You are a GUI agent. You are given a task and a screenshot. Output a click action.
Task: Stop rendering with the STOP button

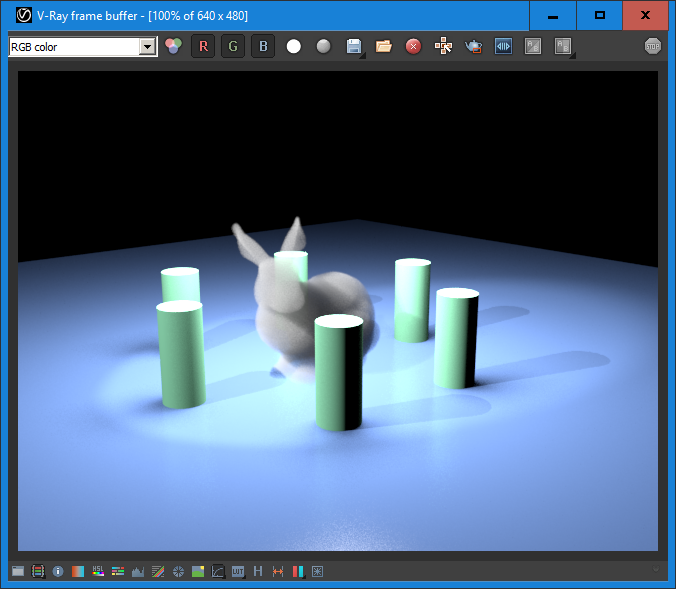pyautogui.click(x=652, y=46)
